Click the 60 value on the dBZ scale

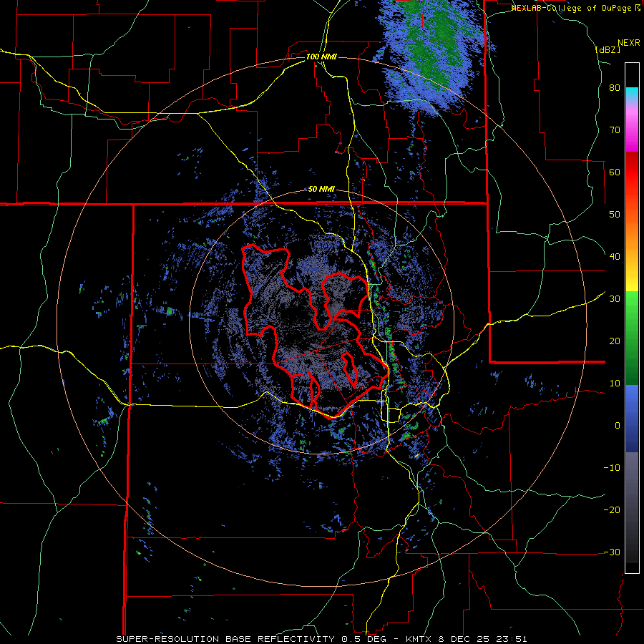(x=615, y=172)
